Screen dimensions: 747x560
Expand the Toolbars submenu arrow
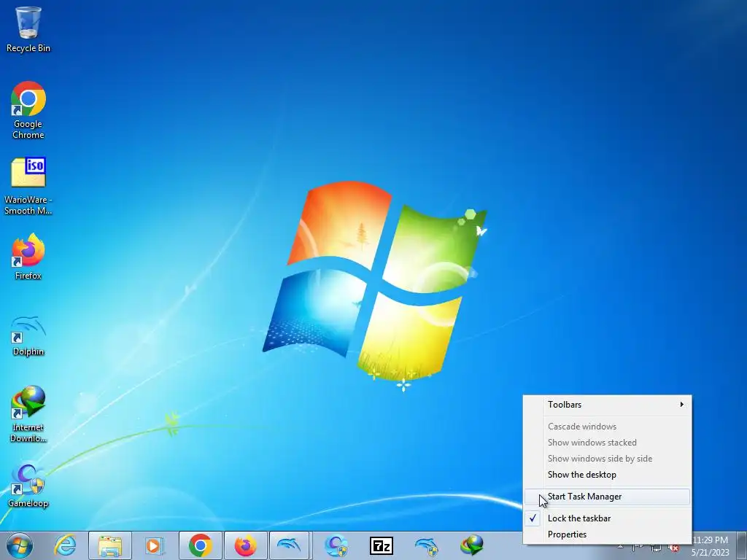coord(682,404)
